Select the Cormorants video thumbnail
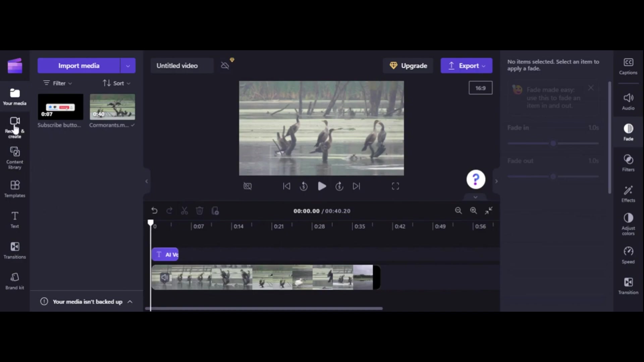Viewport: 644px width, 362px height. (x=112, y=107)
